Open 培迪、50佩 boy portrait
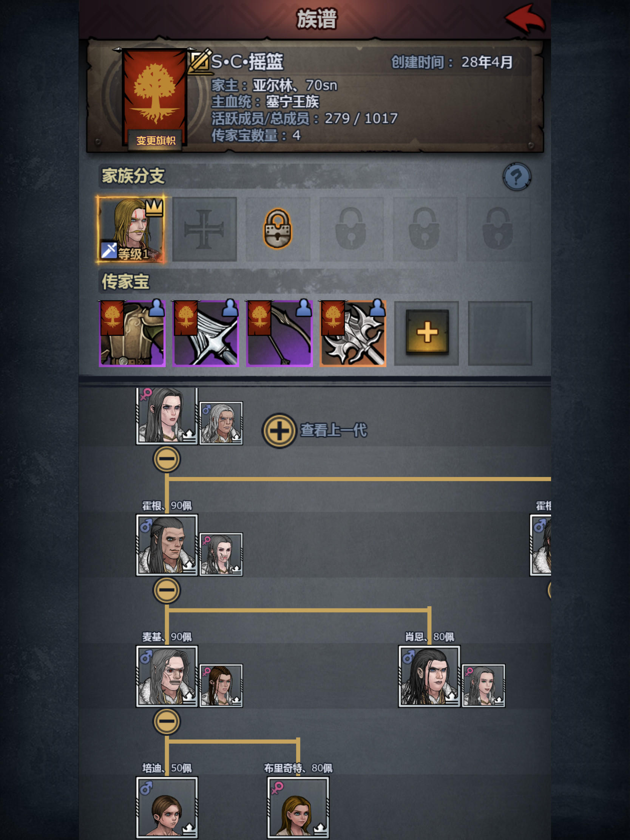 click(167, 808)
